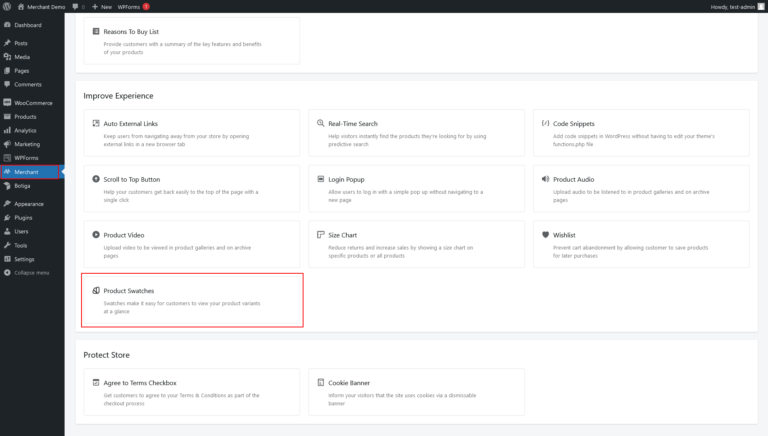768x436 pixels.
Task: Open Settings in the sidebar
Action: point(32,259)
